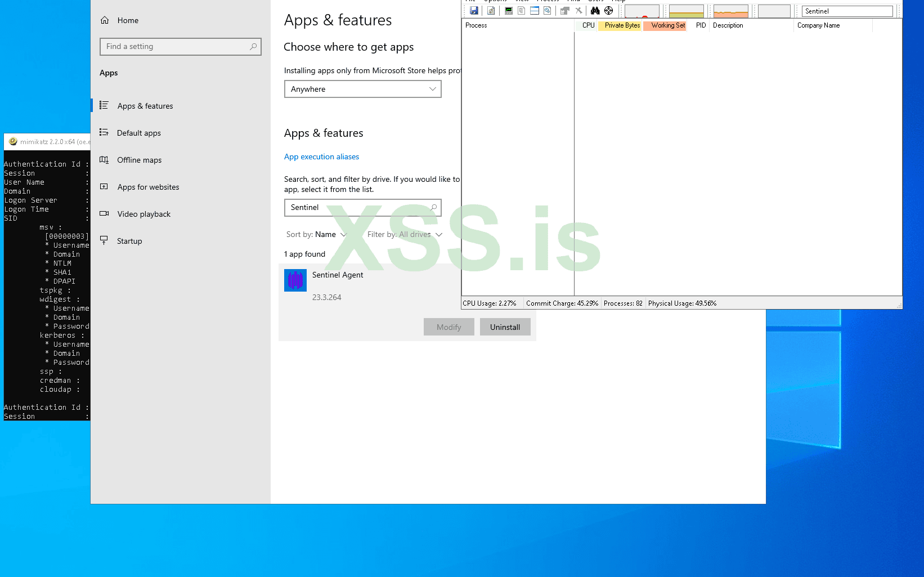Open Apps & features in Settings sidebar

pyautogui.click(x=145, y=106)
